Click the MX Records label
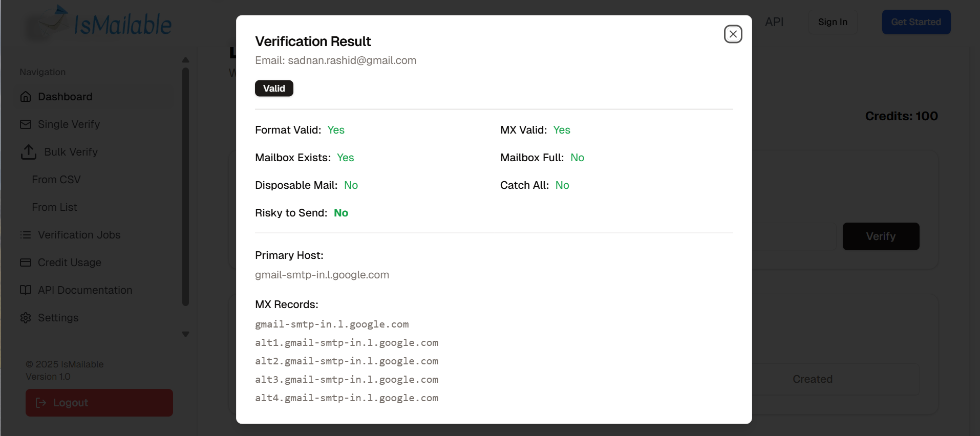Screen dimensions: 980x436 click(x=287, y=304)
